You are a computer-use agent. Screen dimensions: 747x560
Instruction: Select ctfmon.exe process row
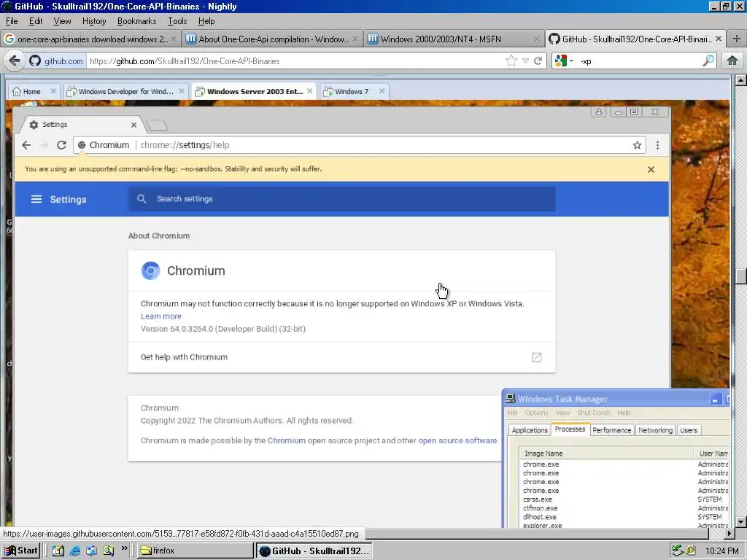(624, 508)
